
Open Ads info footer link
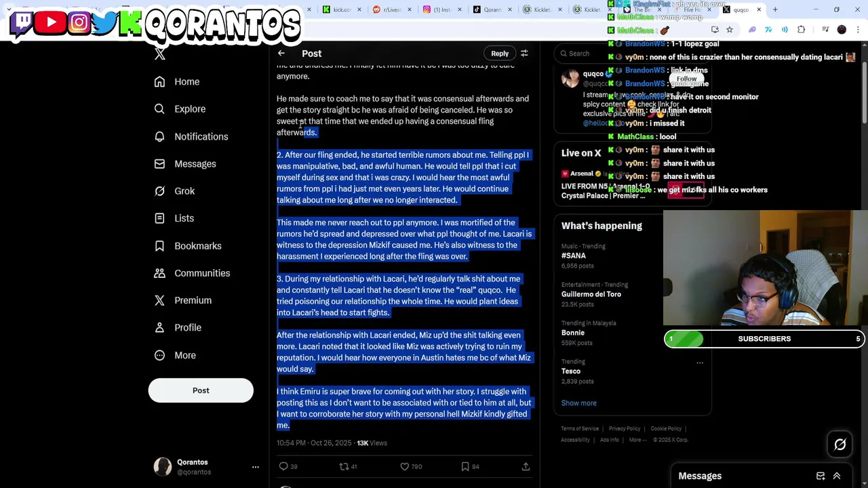(x=609, y=440)
